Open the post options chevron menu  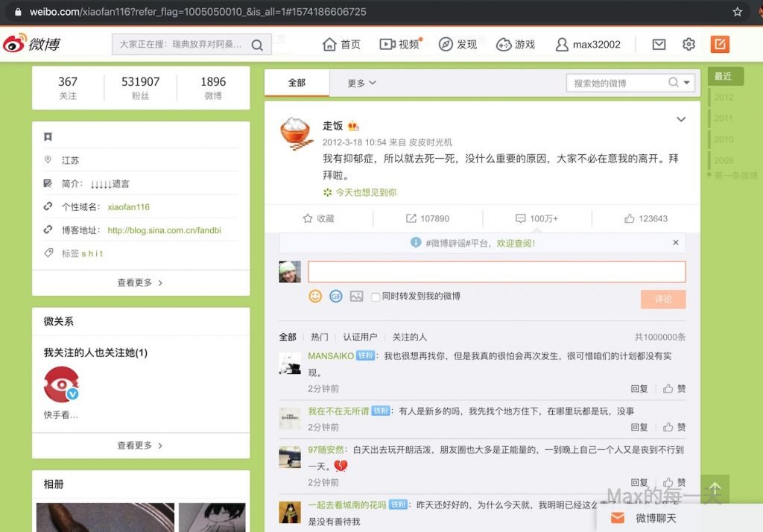click(x=680, y=119)
